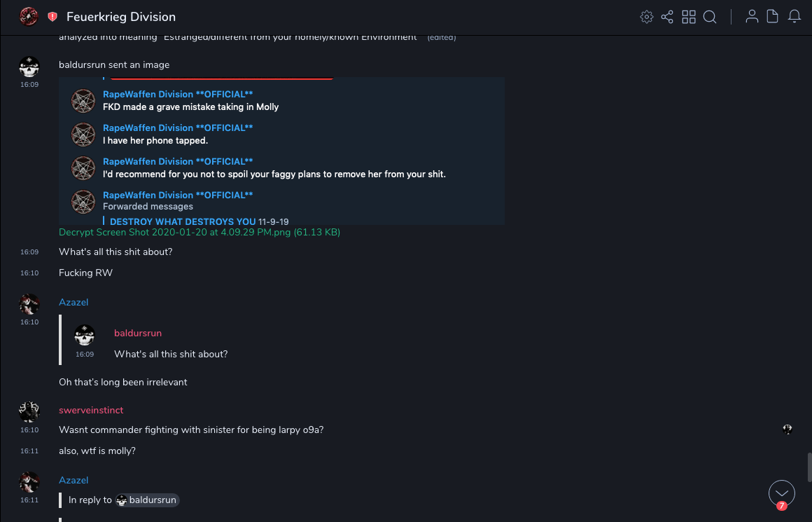
Task: Jump to latest messages with down-chevron button
Action: pos(781,493)
